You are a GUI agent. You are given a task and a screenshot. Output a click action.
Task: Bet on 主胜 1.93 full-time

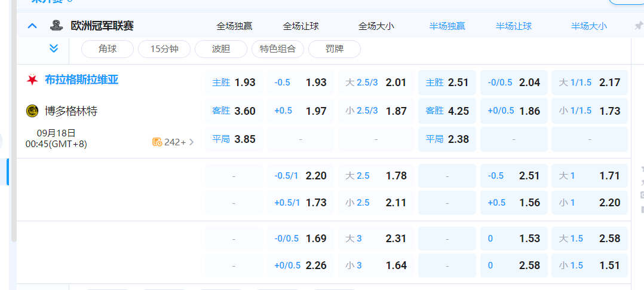pyautogui.click(x=234, y=83)
